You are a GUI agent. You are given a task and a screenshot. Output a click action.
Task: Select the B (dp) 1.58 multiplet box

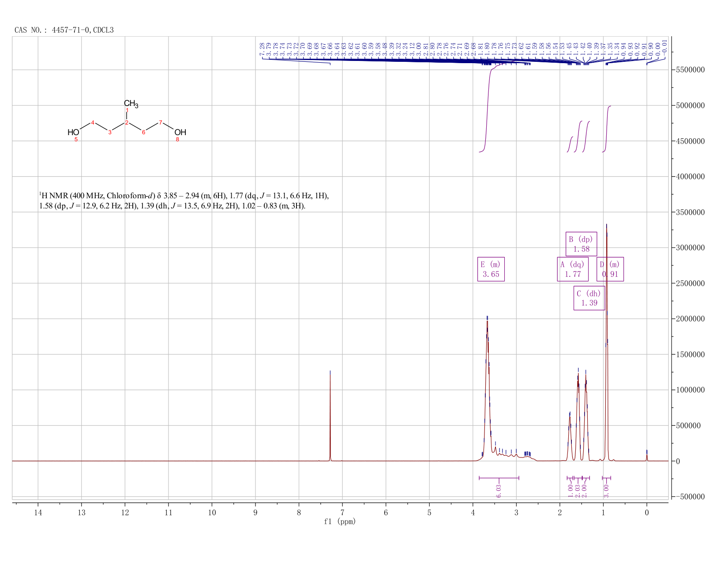coord(581,244)
